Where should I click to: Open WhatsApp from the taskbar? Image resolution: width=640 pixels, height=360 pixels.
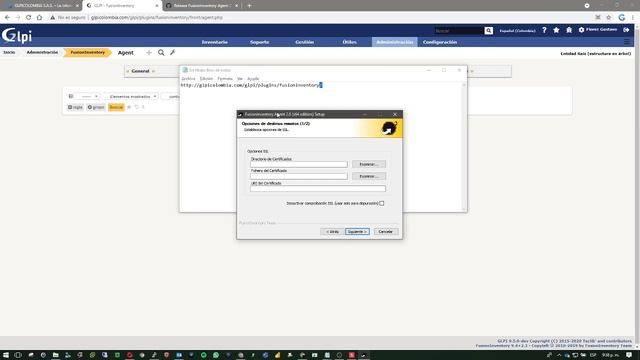[x=216, y=355]
